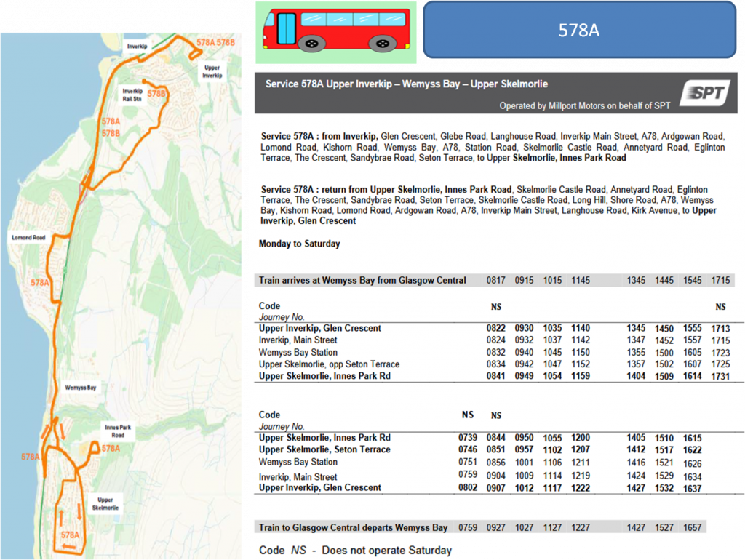Click the Monday to Saturday heading
This screenshot has height=560, width=745.
pyautogui.click(x=299, y=244)
